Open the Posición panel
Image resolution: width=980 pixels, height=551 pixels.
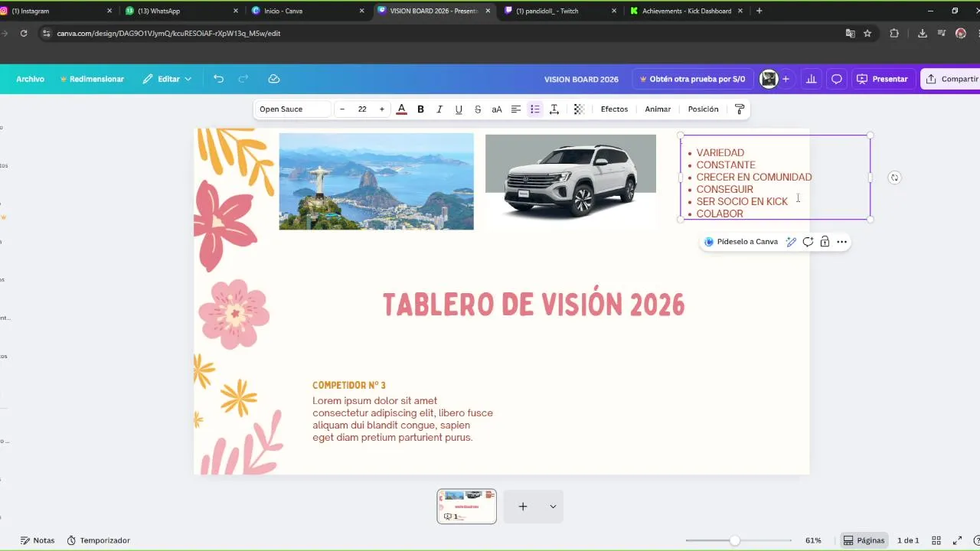(x=703, y=109)
